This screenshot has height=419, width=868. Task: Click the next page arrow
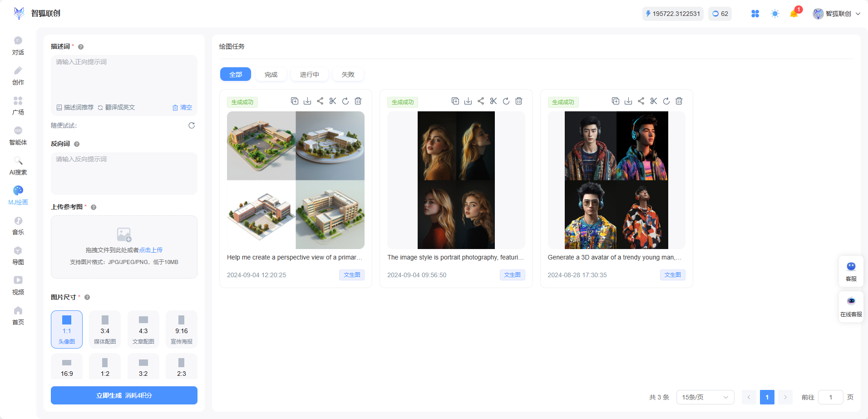[x=785, y=397]
